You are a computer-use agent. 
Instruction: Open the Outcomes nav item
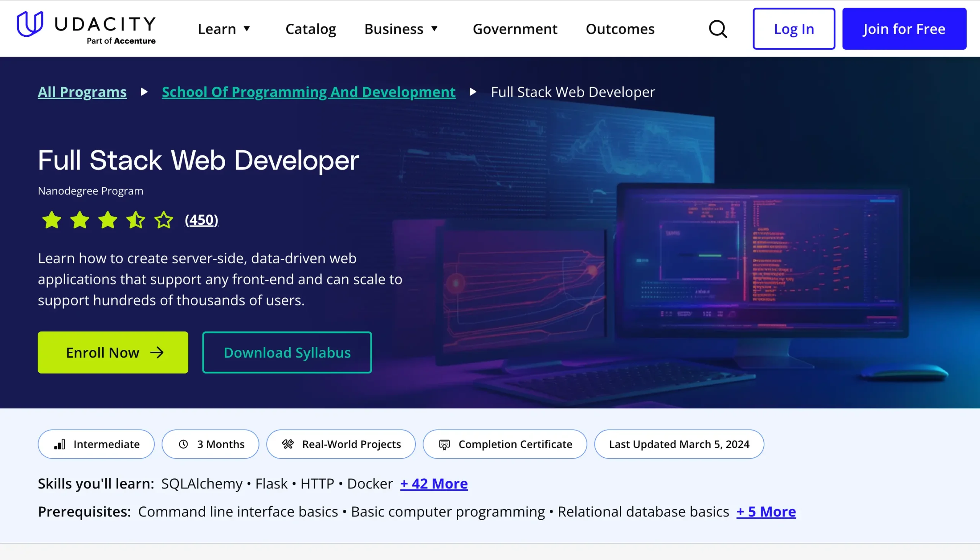[620, 29]
